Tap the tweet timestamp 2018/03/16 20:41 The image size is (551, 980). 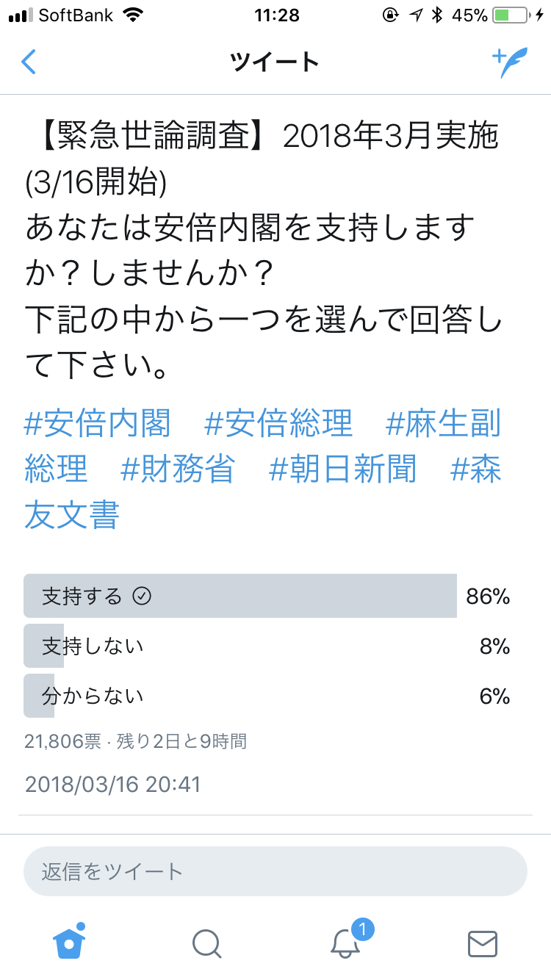[112, 784]
